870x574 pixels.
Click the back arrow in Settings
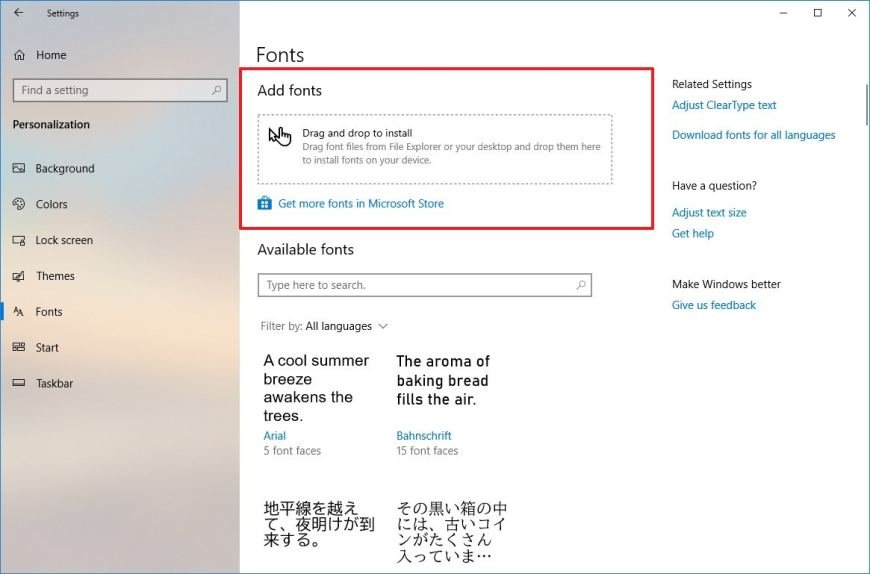click(x=18, y=13)
